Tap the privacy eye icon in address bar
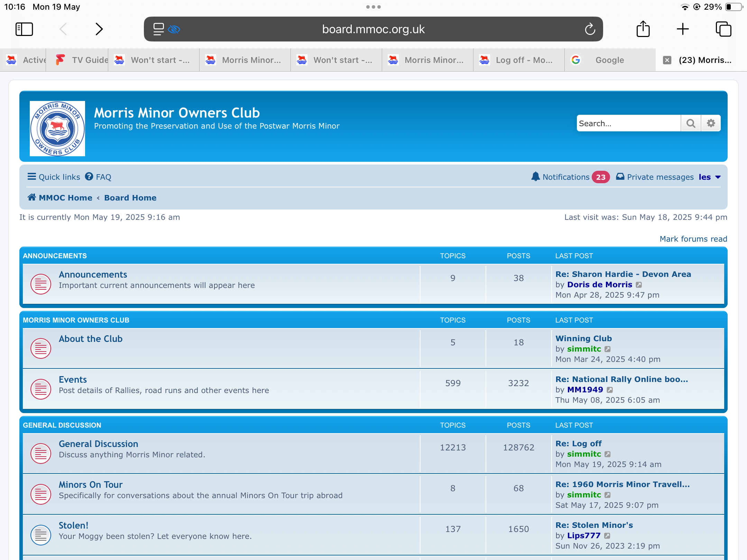Image resolution: width=747 pixels, height=560 pixels. click(x=174, y=29)
